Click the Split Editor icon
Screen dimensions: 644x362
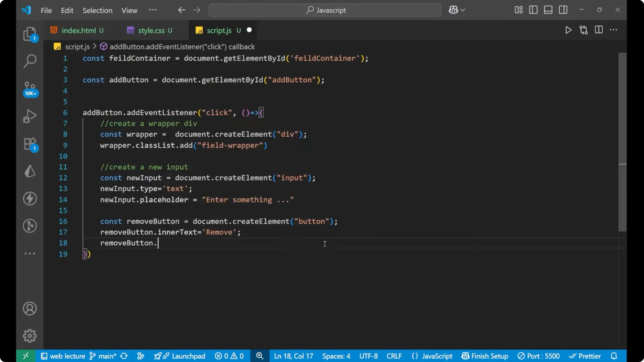(x=599, y=30)
